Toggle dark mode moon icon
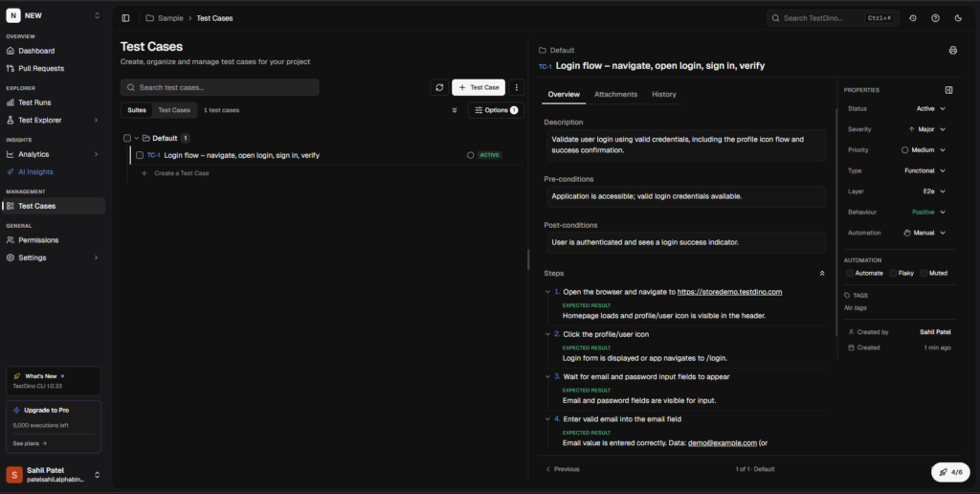 click(958, 17)
